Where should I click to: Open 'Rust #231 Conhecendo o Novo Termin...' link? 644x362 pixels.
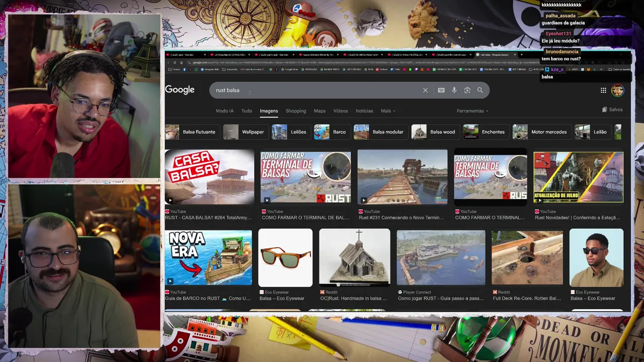coord(401,218)
